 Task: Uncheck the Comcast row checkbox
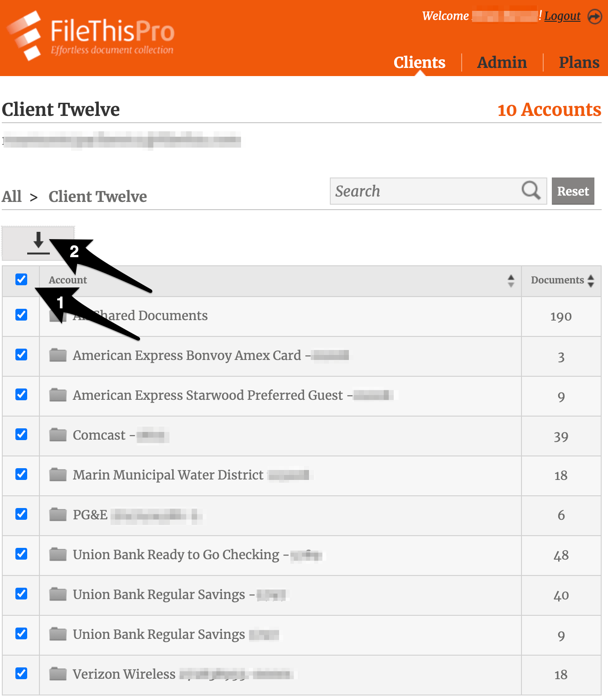[x=21, y=434]
